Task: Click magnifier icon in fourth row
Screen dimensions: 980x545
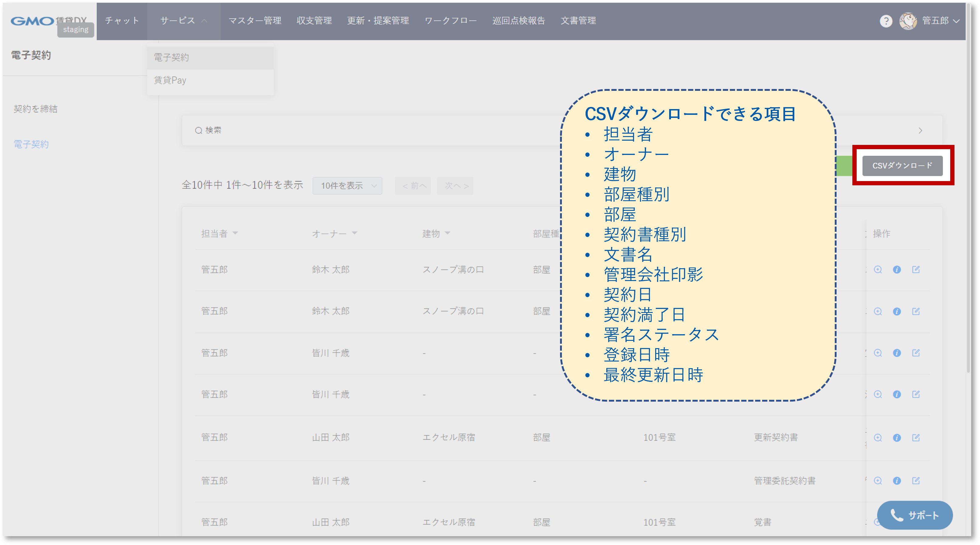Action: tap(878, 394)
